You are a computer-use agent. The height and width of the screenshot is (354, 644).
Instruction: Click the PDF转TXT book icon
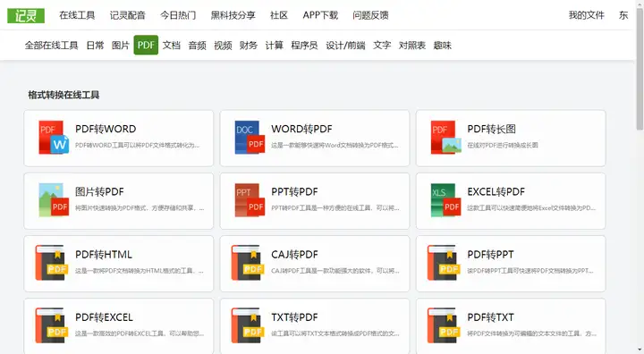click(444, 325)
